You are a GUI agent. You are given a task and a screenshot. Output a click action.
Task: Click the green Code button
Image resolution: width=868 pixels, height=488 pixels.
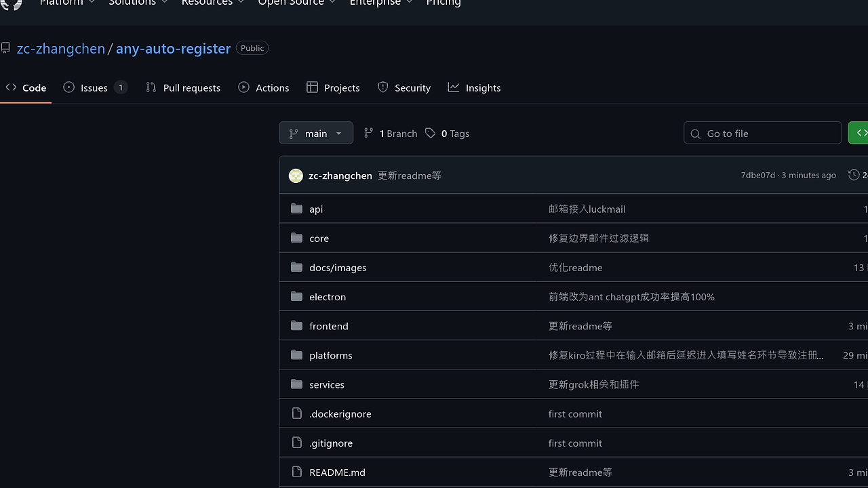[859, 134]
